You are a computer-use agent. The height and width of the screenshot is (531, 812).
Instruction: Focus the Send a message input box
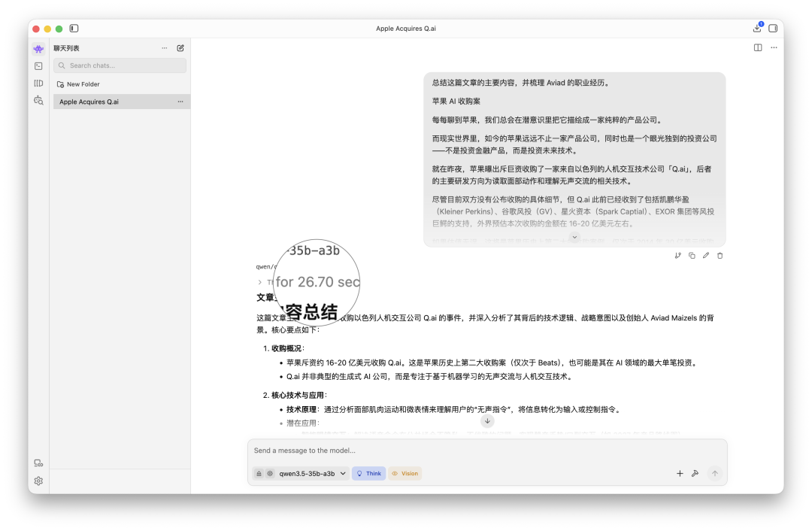point(486,451)
